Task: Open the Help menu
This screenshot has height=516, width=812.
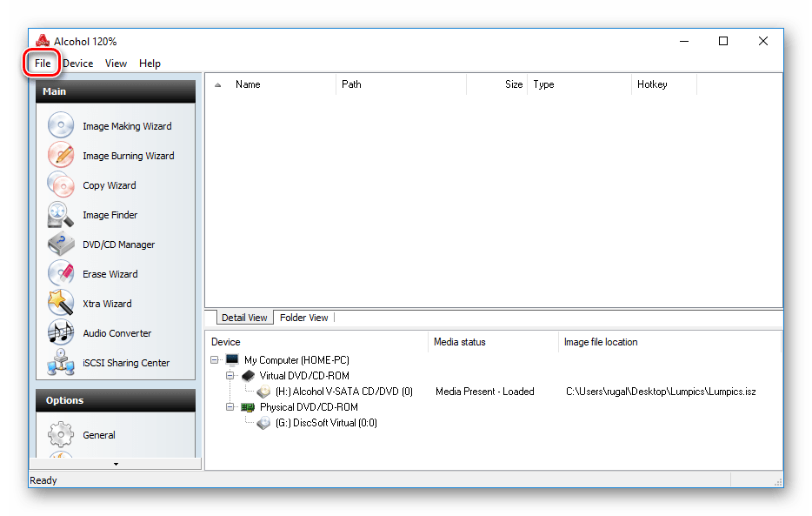Action: click(150, 64)
